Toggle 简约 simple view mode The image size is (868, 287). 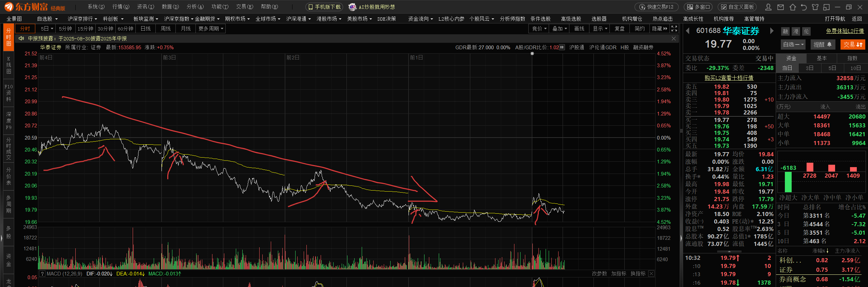click(640, 29)
